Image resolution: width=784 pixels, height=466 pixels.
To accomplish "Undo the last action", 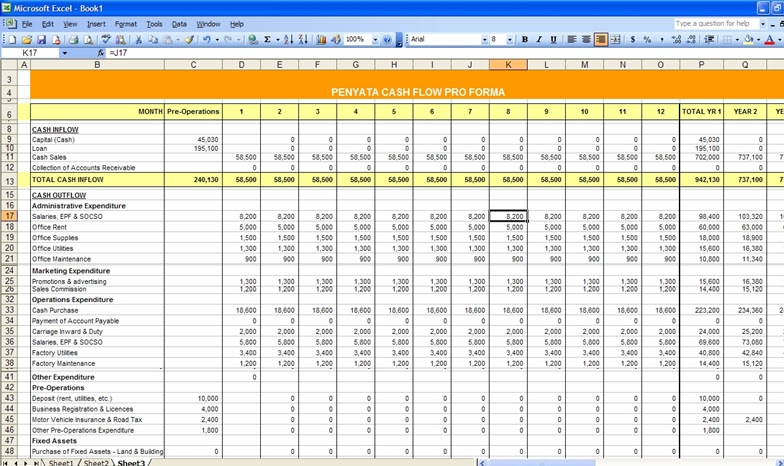I will [206, 40].
